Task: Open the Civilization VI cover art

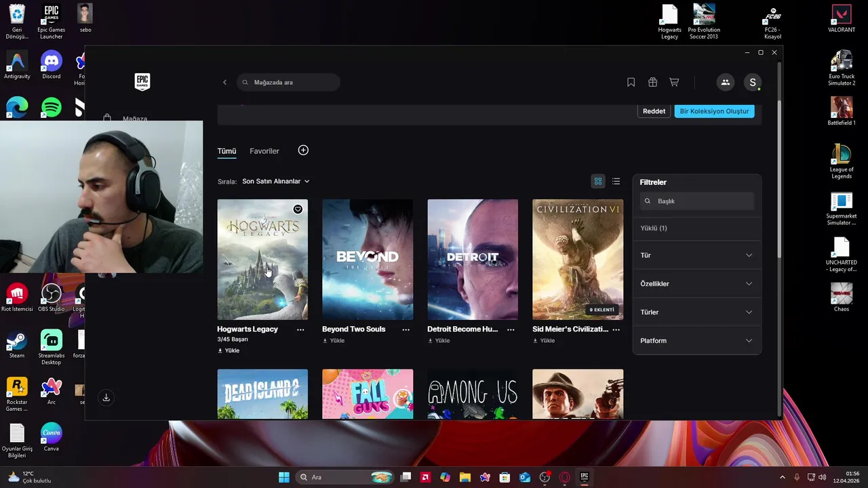Action: [x=578, y=259]
